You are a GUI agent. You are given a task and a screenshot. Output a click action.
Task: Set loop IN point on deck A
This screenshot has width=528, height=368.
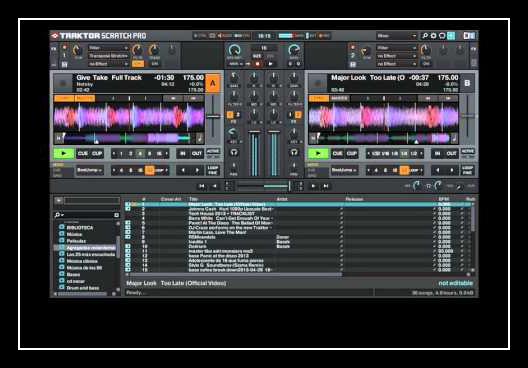(183, 154)
